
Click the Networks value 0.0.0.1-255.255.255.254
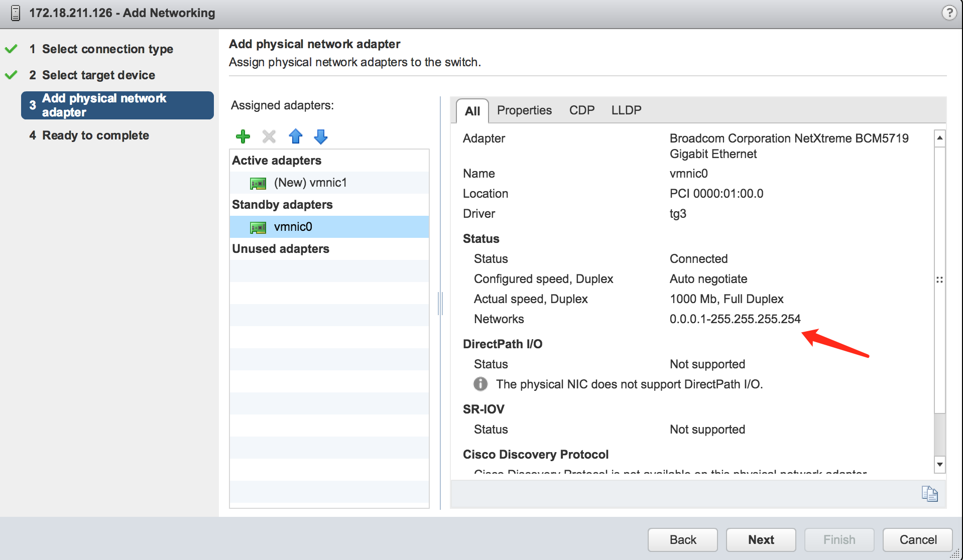[735, 319]
